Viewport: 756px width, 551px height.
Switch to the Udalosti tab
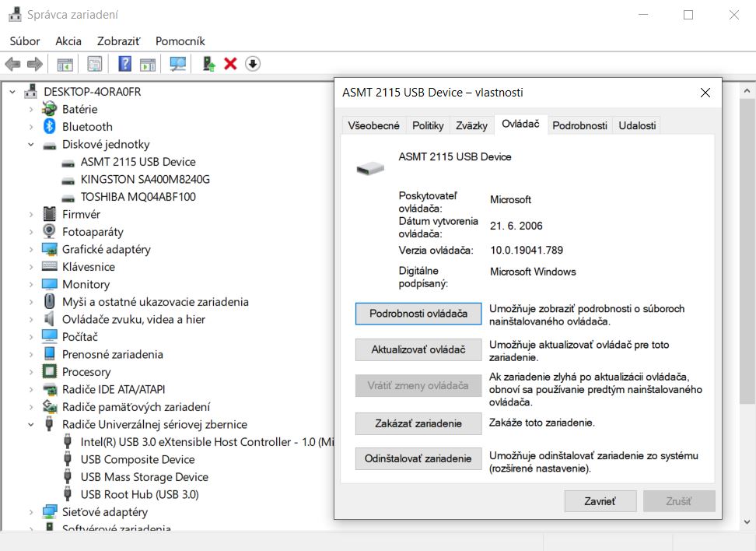pos(637,125)
